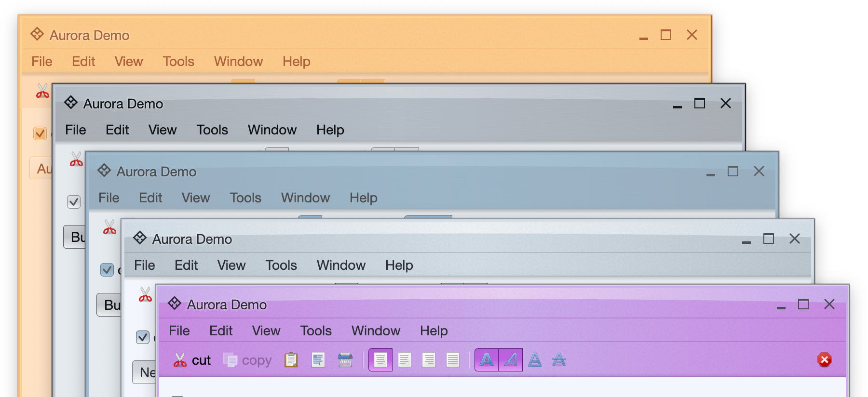
Task: Click the partly hidden 'Au' button in the orange window
Action: coord(41,169)
